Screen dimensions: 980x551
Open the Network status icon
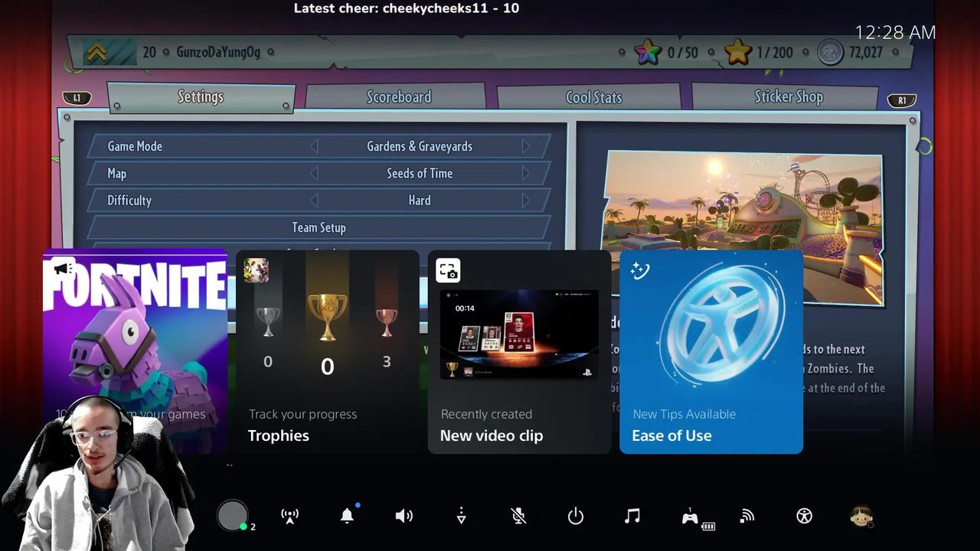click(747, 516)
